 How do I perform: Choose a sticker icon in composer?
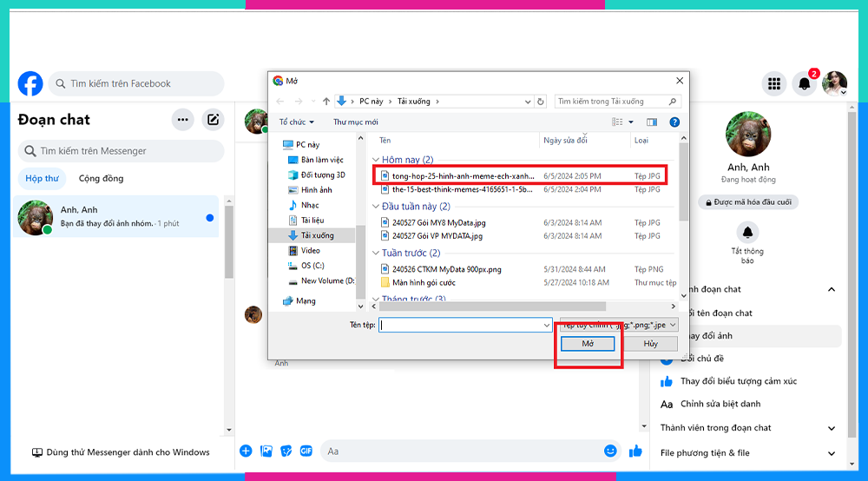286,451
